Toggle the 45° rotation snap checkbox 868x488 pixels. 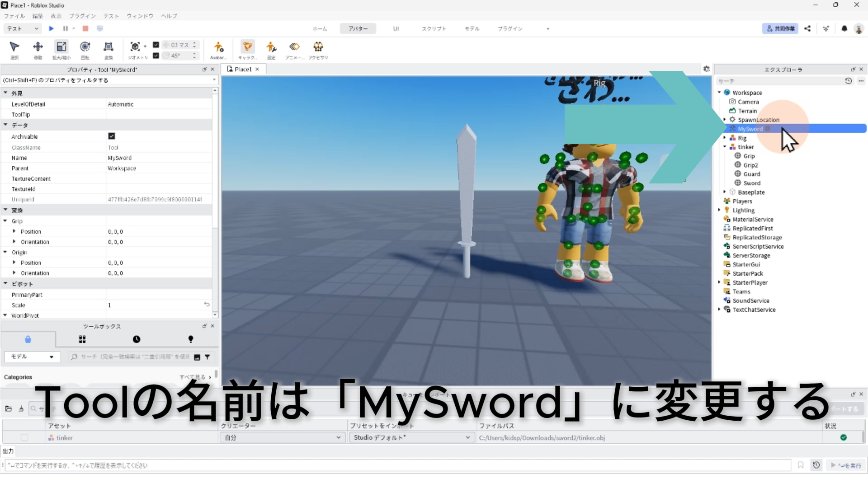pyautogui.click(x=156, y=56)
